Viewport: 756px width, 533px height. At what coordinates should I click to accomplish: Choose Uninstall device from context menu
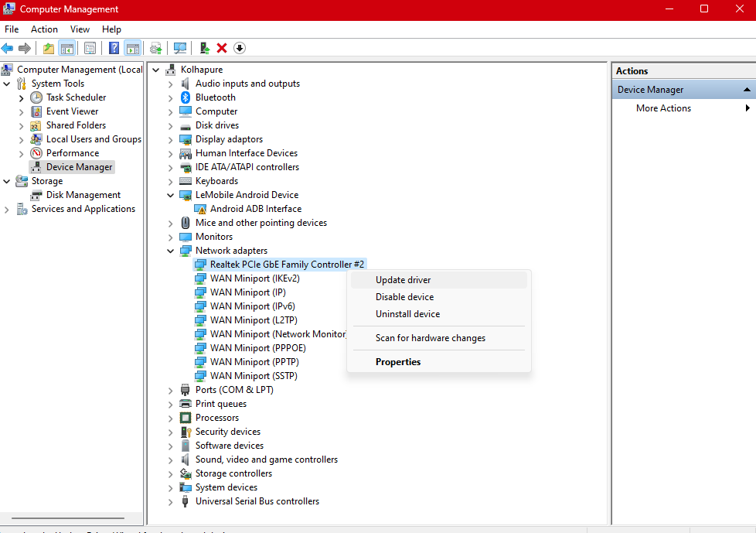(439, 314)
